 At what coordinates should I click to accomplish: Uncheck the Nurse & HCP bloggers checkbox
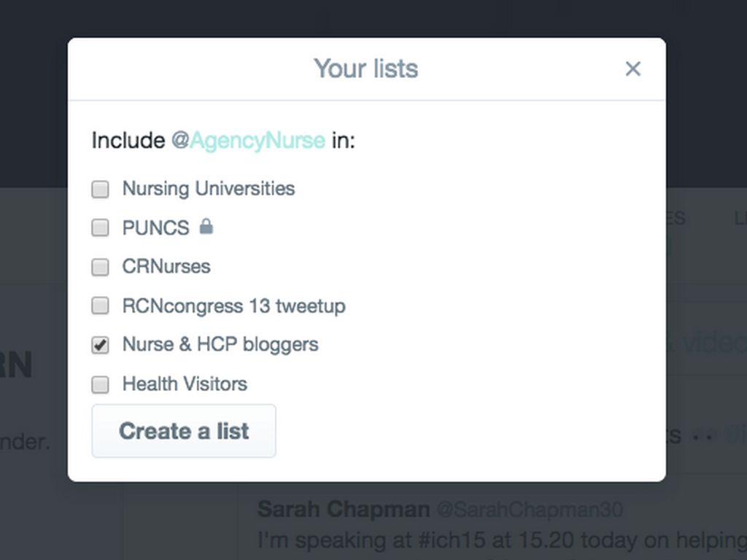click(100, 345)
